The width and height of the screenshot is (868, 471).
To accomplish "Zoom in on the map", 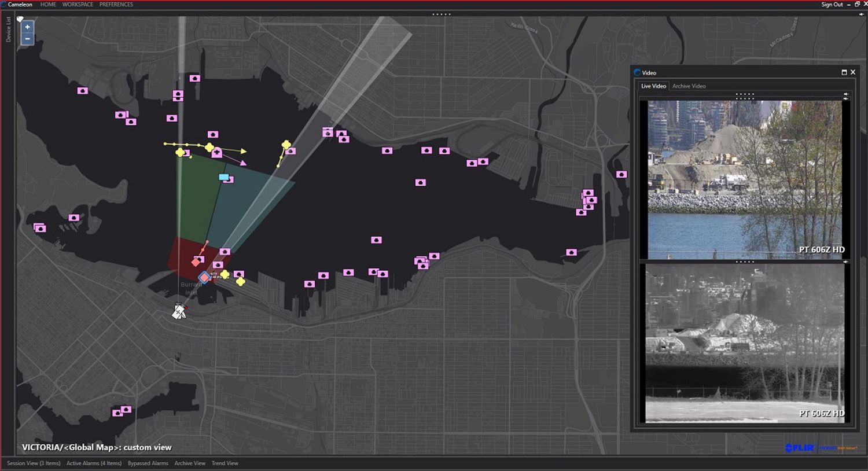I will click(27, 27).
